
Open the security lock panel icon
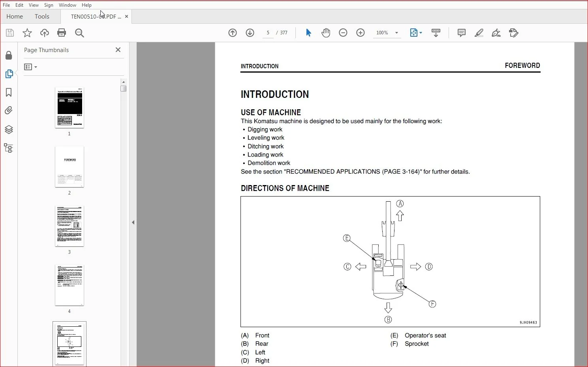(9, 55)
